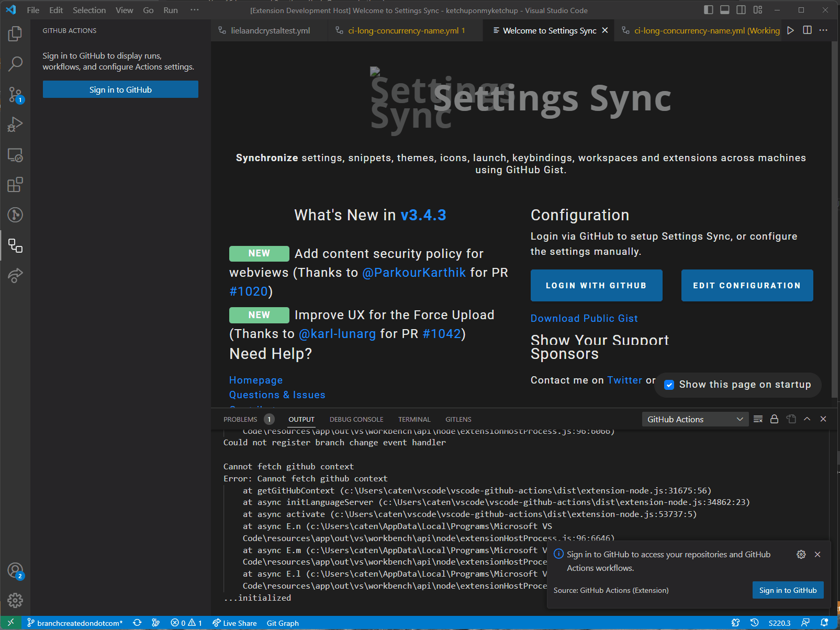Viewport: 840px width, 630px height.
Task: Uncheck Show this page on startup
Action: point(669,385)
